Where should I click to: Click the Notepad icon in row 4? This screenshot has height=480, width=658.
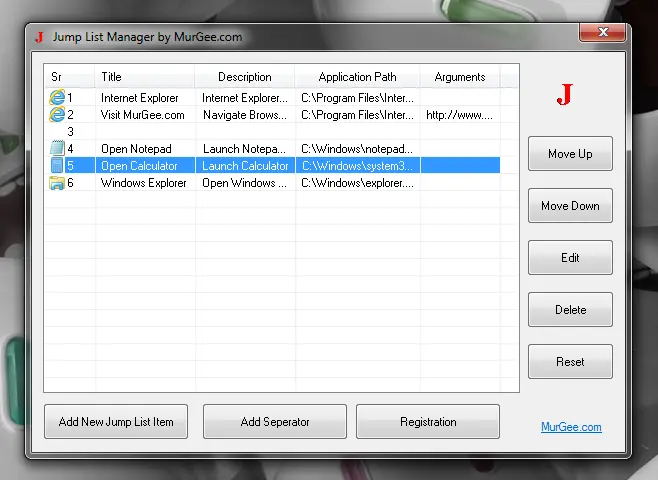coord(57,149)
